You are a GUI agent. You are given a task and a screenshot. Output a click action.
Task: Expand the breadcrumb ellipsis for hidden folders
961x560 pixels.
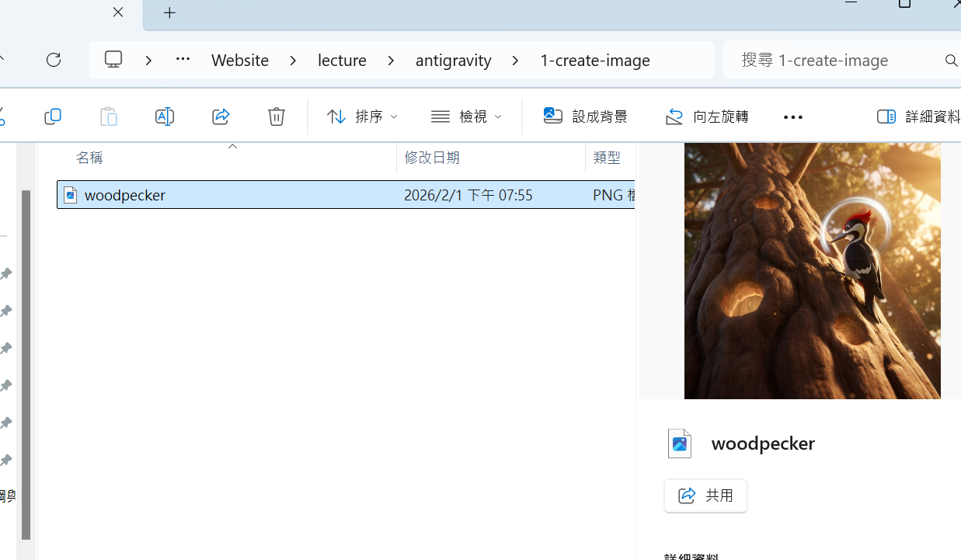tap(183, 60)
